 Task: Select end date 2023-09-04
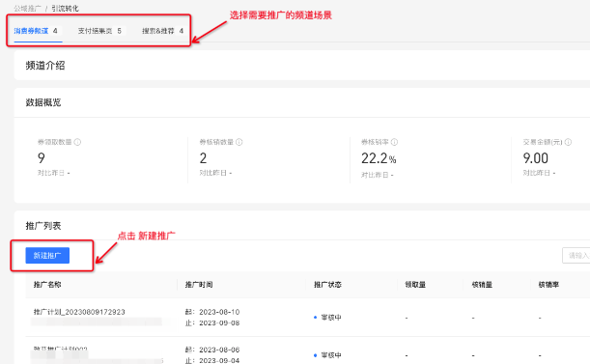[x=219, y=360]
